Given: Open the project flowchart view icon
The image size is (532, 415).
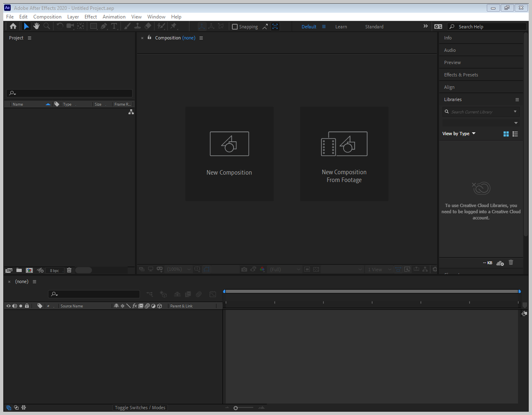Looking at the screenshot, I should tap(131, 112).
